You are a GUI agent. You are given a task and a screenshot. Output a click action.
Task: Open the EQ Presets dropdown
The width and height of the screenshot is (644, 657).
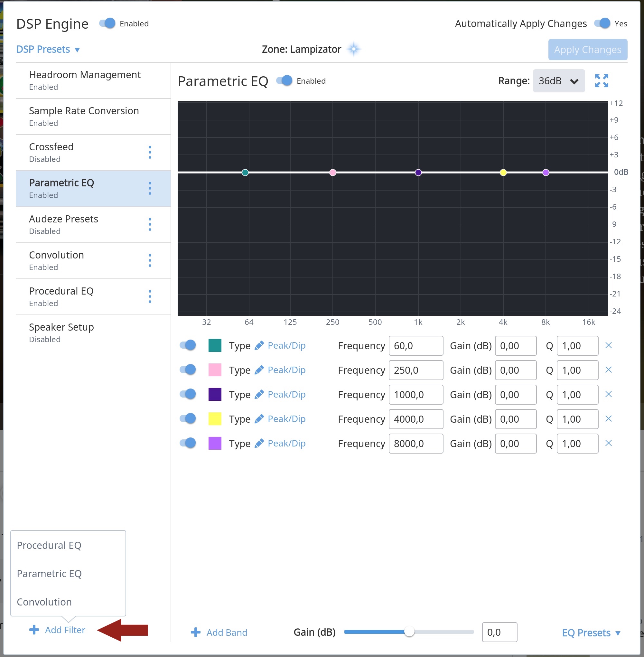click(x=591, y=633)
